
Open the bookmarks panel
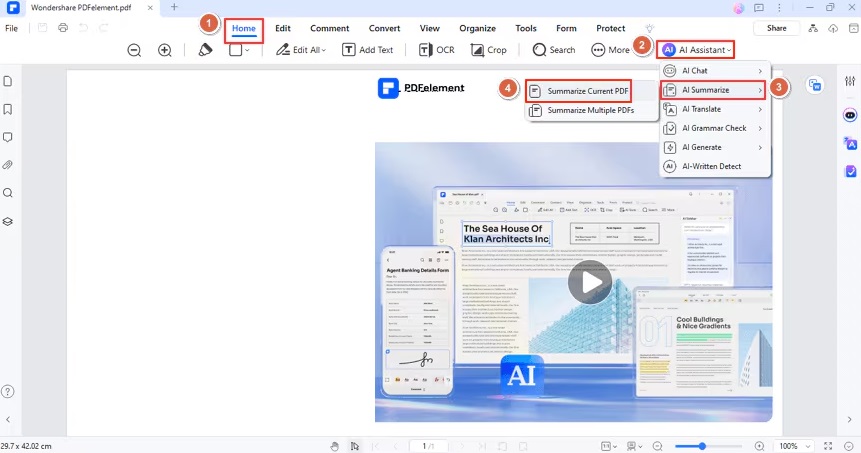point(8,109)
